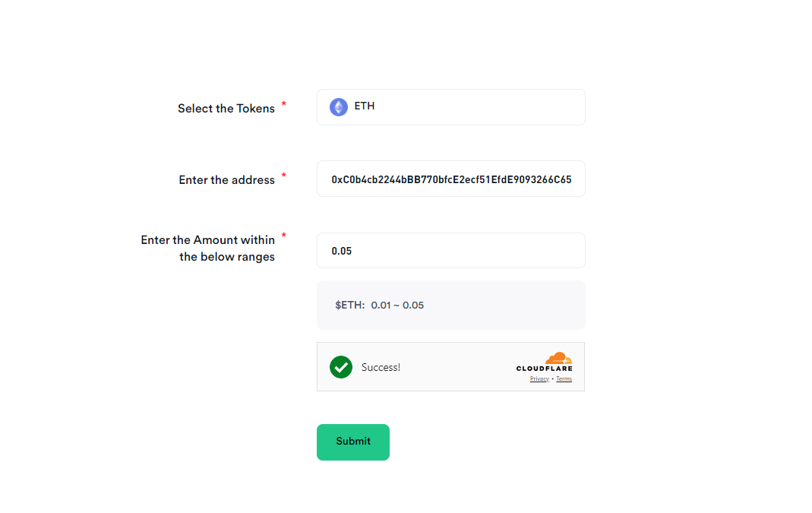812x513 pixels.
Task: Click the "$ETH:" range label
Action: [x=349, y=306]
